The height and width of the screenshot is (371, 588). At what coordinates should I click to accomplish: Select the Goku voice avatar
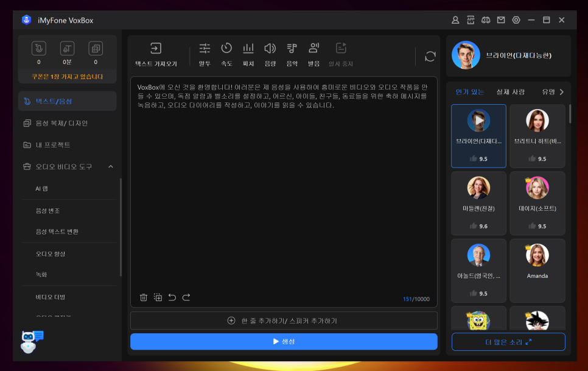[537, 320]
